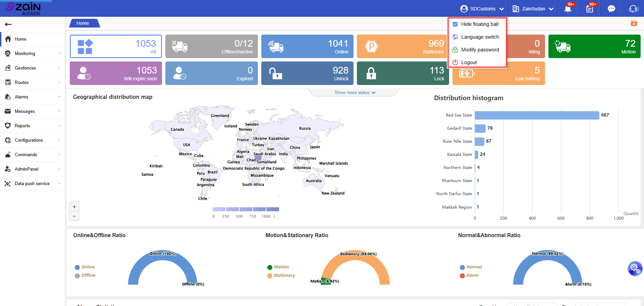Choose Modify password menu entry
Image resolution: width=644 pixels, height=306 pixels.
[x=480, y=50]
